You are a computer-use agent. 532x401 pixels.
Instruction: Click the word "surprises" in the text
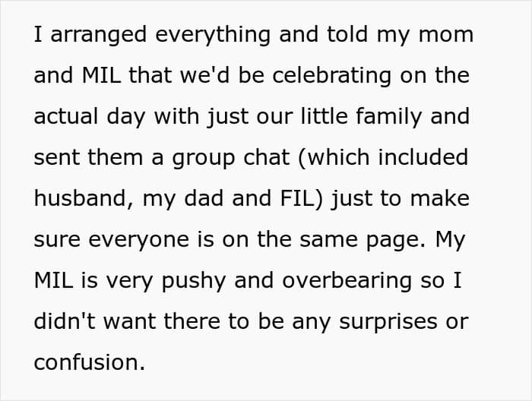388,322
